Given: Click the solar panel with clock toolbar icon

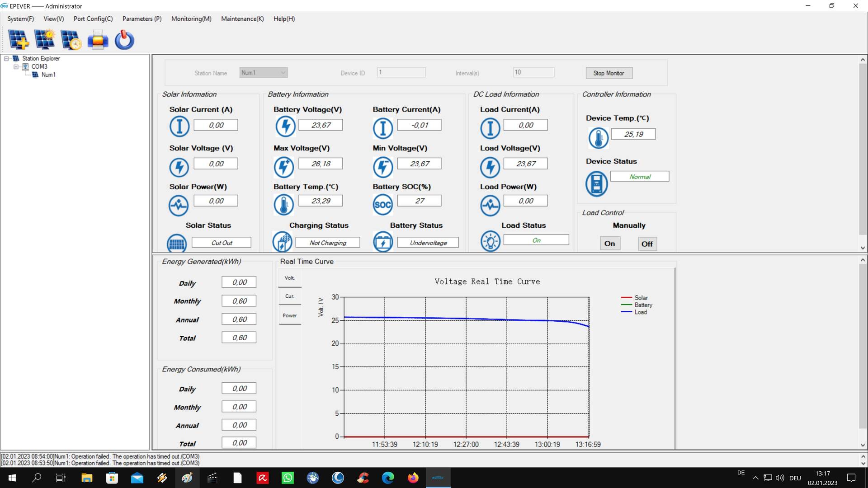Looking at the screenshot, I should [x=71, y=40].
